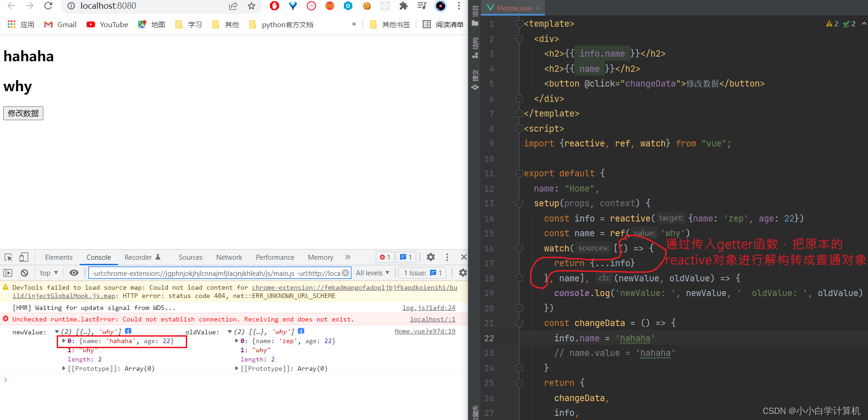868x420 pixels.
Task: Share this page from the address bar
Action: pyautogui.click(x=233, y=6)
